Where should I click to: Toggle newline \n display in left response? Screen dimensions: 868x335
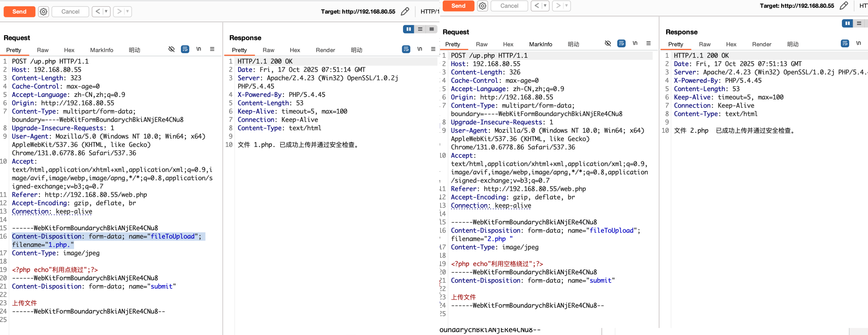click(x=420, y=49)
